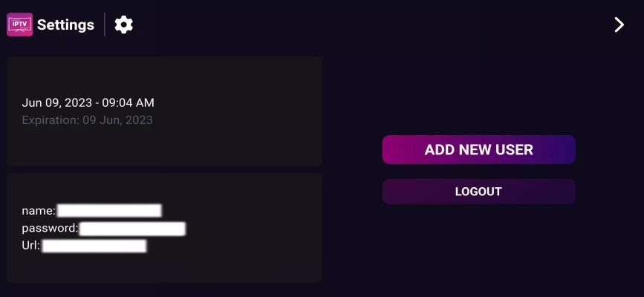The height and width of the screenshot is (297, 644).
Task: Open the settings gear icon
Action: (123, 25)
